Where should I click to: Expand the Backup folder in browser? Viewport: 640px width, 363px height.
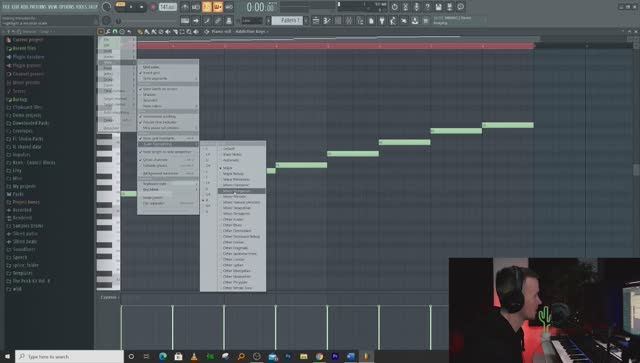click(x=19, y=99)
